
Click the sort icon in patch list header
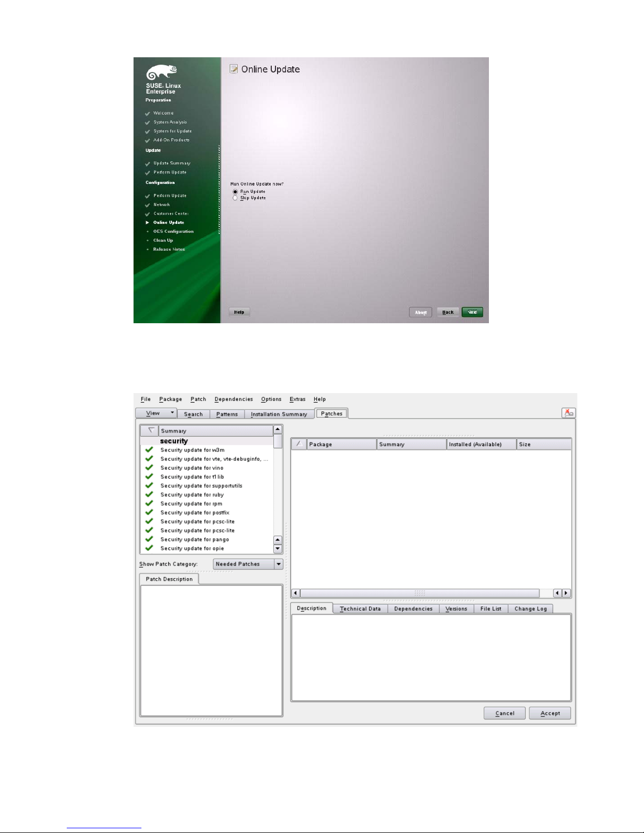pos(150,430)
